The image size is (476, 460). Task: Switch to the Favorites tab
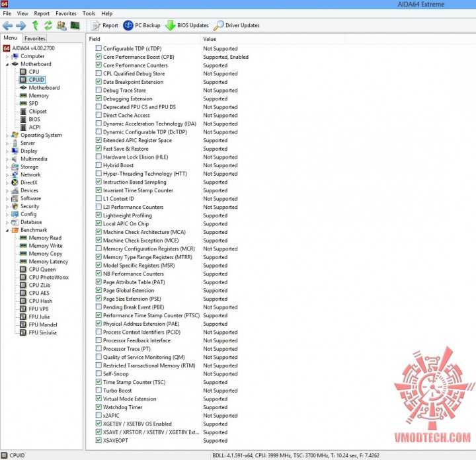(x=35, y=38)
